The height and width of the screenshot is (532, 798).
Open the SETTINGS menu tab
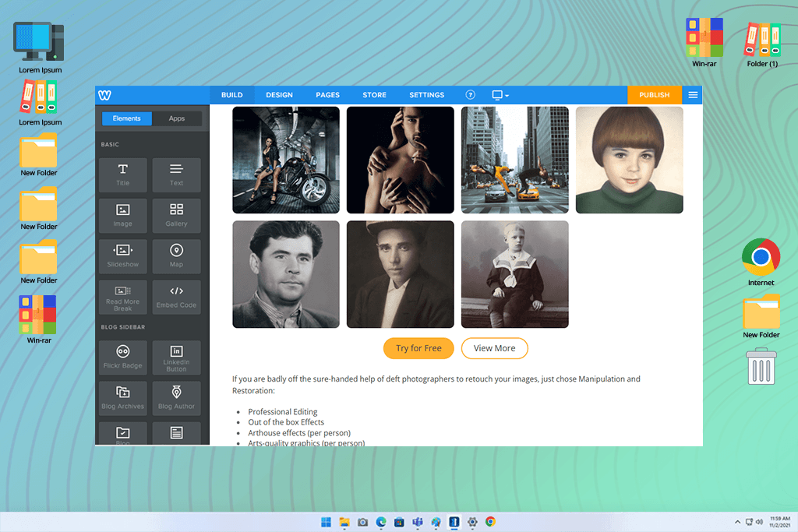426,95
